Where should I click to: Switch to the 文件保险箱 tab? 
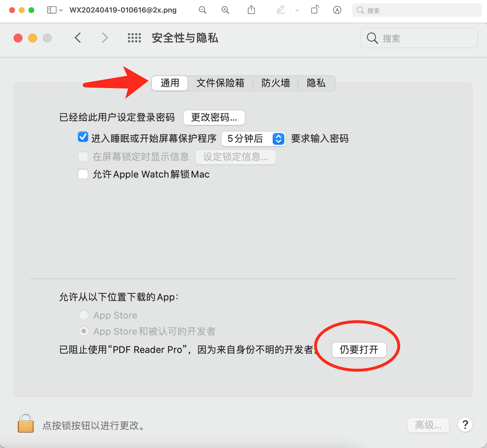[220, 83]
